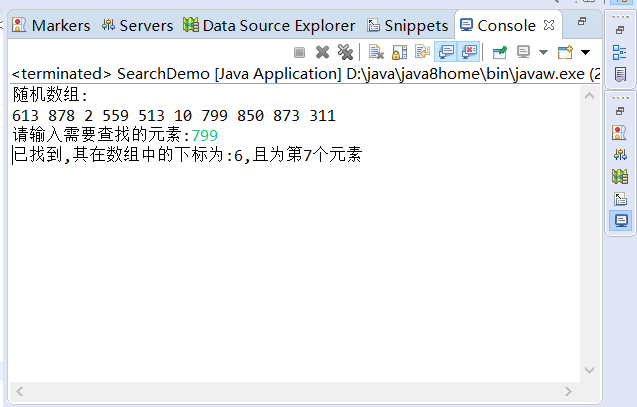This screenshot has height=407, width=637.
Task: Click Display Selected Console monitor icon
Action: 523,52
